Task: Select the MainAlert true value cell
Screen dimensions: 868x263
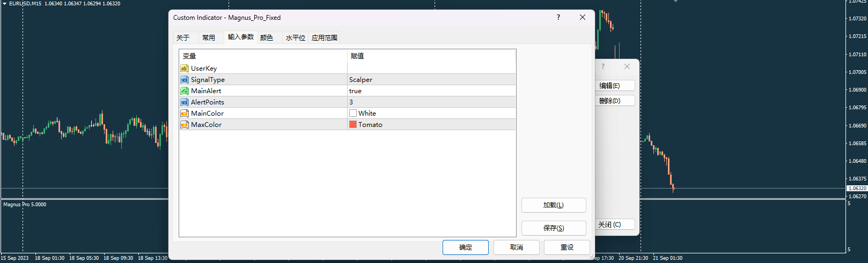Action: click(x=355, y=91)
